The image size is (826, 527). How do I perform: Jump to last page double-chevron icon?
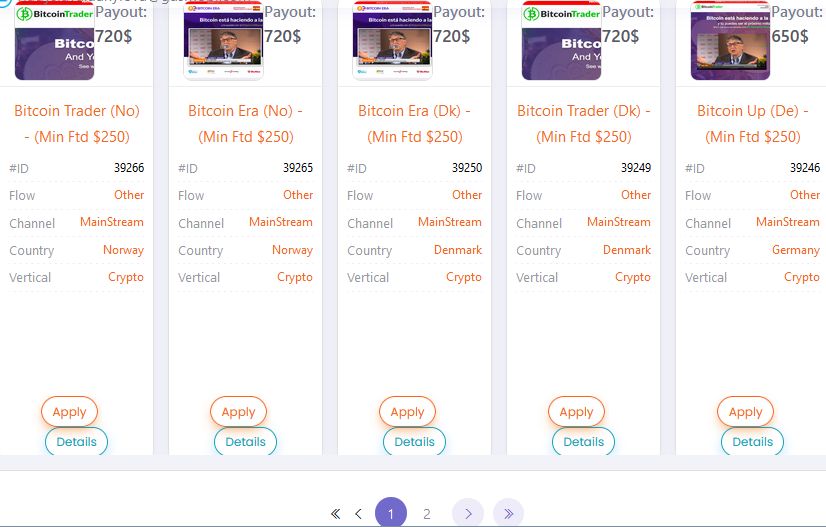[508, 514]
